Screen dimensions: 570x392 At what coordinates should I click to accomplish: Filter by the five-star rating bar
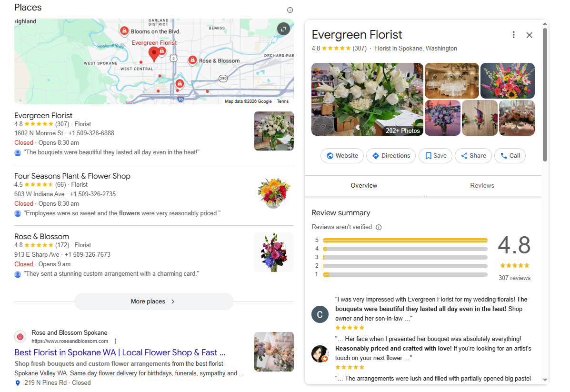point(405,240)
